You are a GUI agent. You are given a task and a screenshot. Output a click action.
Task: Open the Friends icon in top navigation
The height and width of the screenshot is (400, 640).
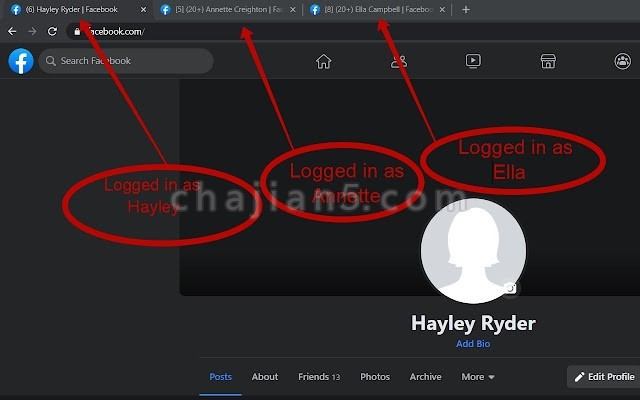pos(399,61)
